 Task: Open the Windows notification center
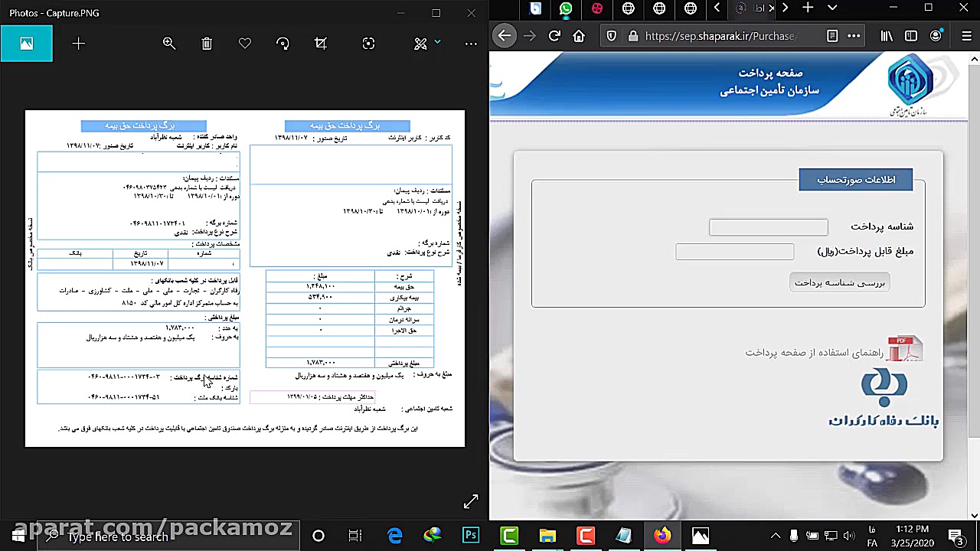coord(956,536)
